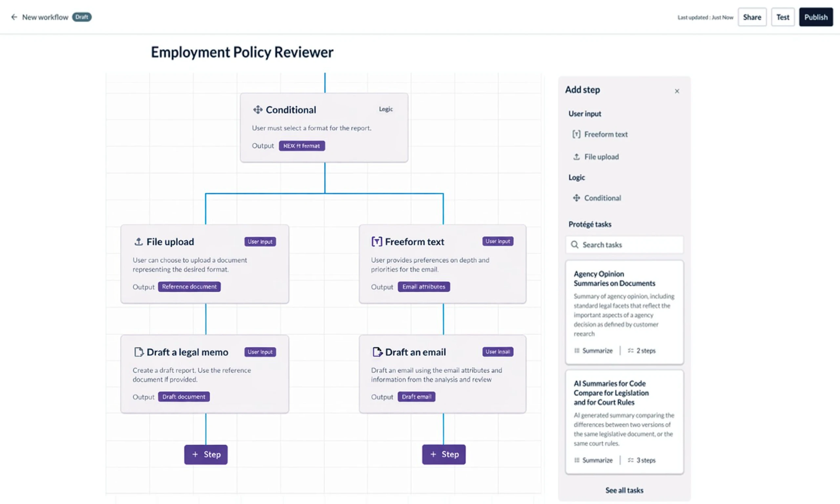The height and width of the screenshot is (504, 840).
Task: Click the Reference document output tag
Action: tap(189, 287)
